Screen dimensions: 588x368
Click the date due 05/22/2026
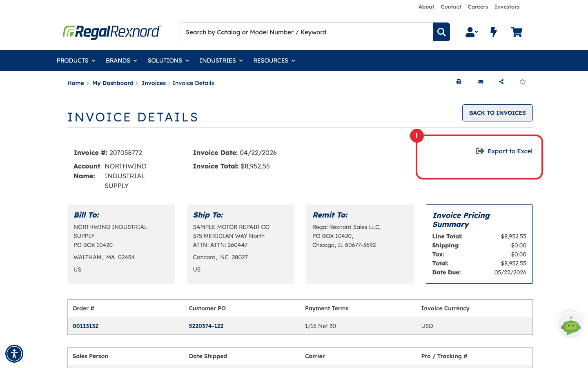click(x=510, y=272)
